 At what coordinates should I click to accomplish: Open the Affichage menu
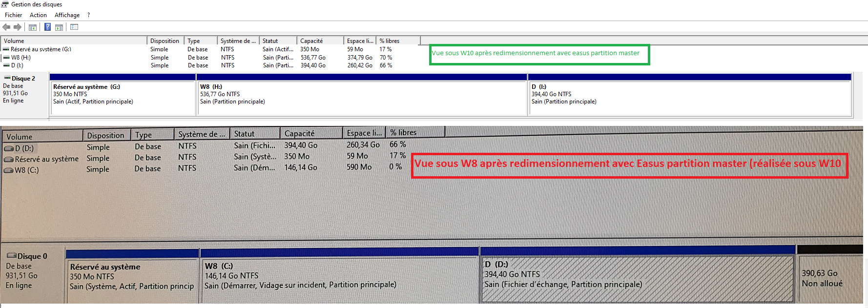pyautogui.click(x=67, y=15)
